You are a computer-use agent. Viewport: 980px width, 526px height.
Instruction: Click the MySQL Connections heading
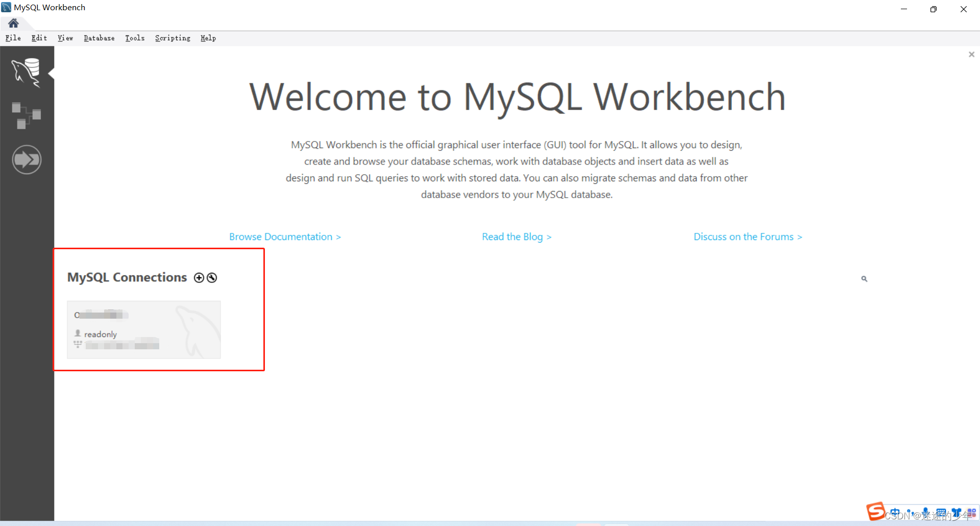pos(127,277)
